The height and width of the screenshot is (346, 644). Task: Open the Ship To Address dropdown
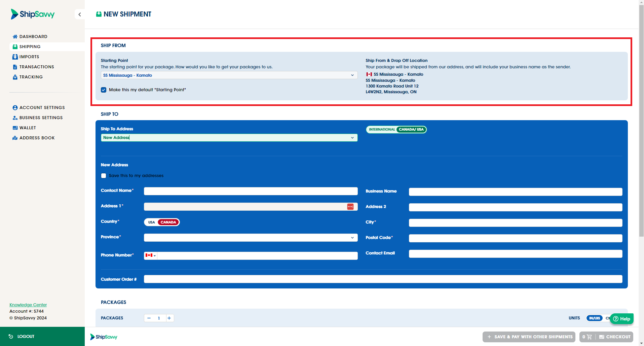click(229, 138)
